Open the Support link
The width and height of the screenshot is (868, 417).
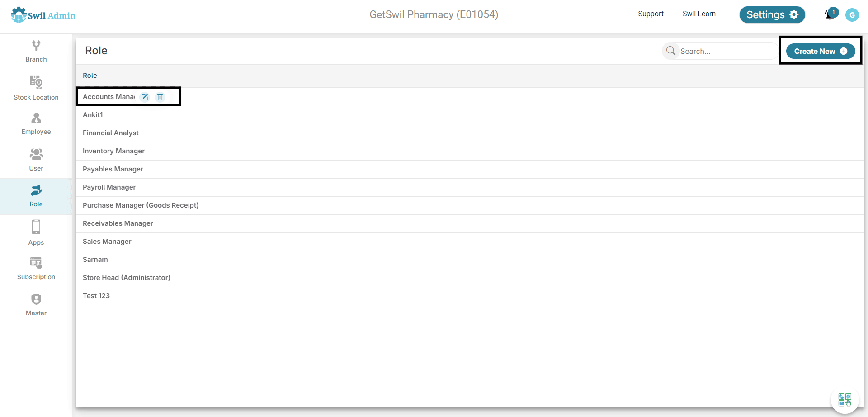point(651,14)
